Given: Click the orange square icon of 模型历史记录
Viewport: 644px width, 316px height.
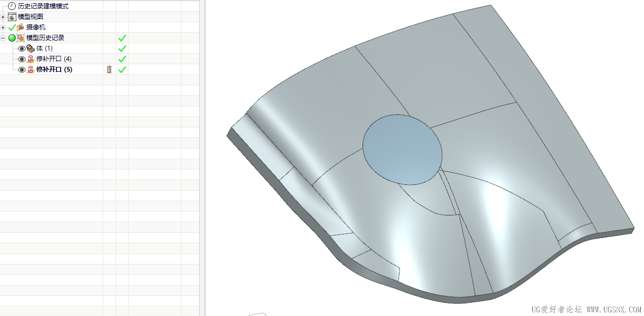Looking at the screenshot, I should tap(21, 38).
